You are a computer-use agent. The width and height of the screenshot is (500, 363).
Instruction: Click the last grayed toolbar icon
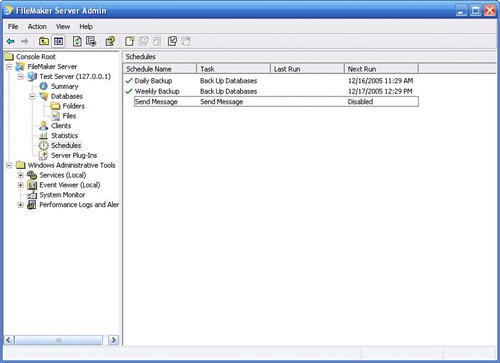[186, 41]
